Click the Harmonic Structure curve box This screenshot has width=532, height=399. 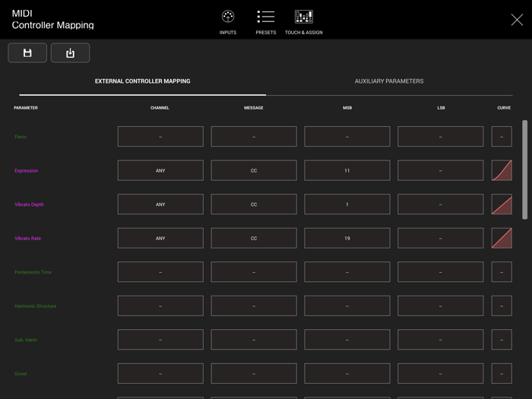click(502, 306)
